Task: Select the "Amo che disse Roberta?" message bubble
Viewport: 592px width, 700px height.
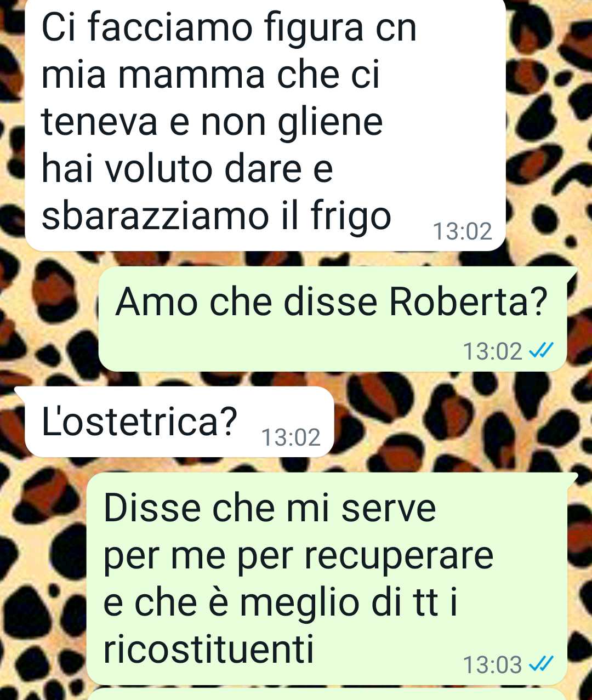Action: [x=333, y=319]
